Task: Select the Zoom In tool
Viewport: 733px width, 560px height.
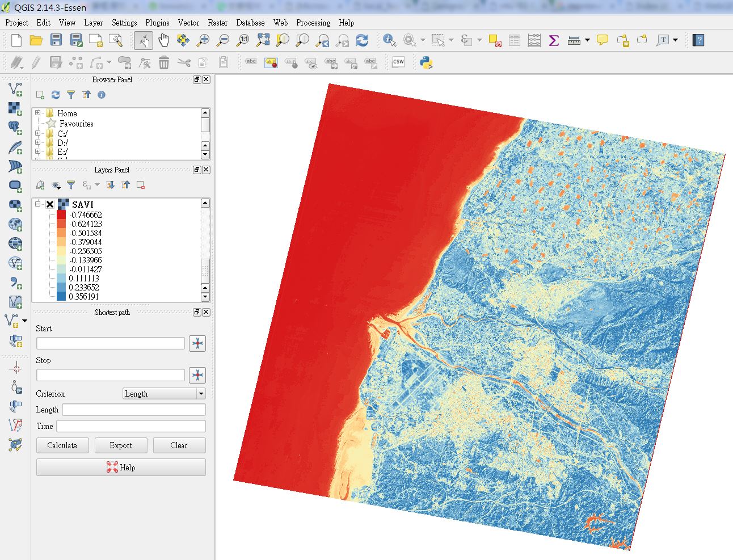Action: (x=203, y=40)
